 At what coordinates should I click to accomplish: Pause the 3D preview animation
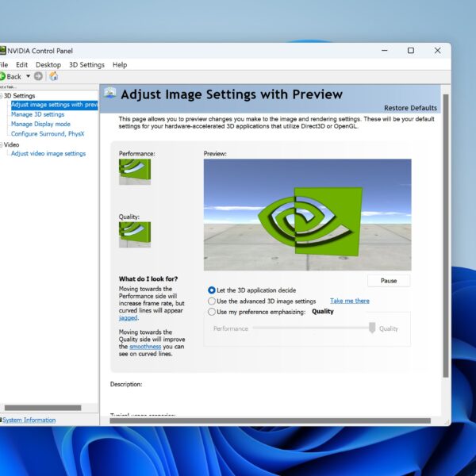pos(389,281)
